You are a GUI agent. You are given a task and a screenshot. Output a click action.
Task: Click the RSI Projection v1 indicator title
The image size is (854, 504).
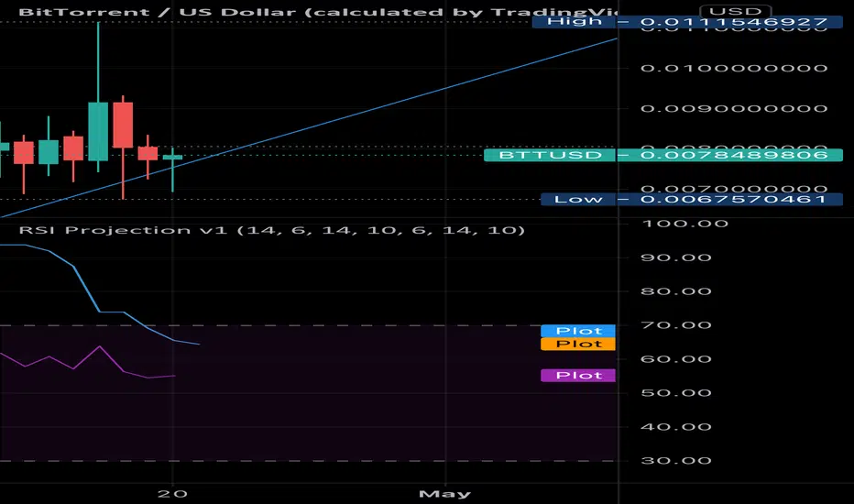(x=272, y=230)
